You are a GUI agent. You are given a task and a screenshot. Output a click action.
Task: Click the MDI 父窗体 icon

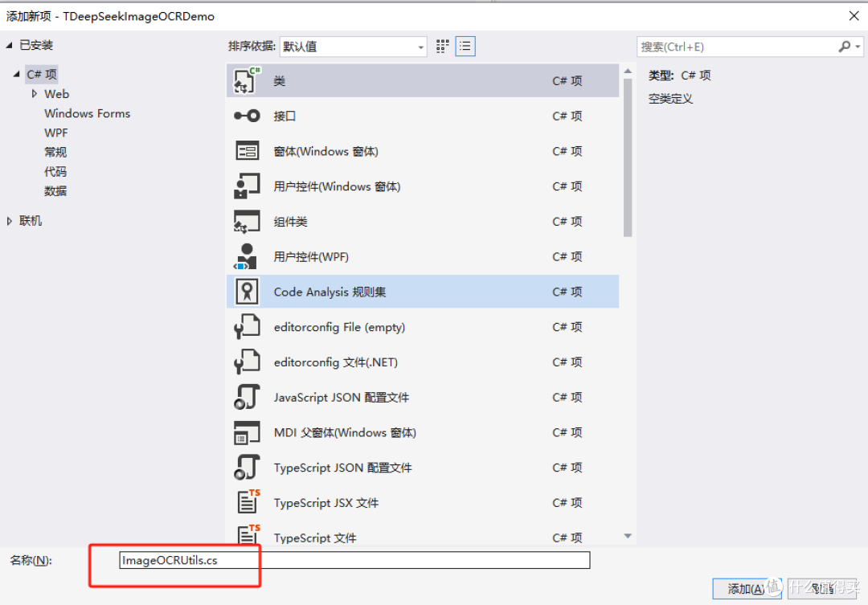tap(247, 432)
